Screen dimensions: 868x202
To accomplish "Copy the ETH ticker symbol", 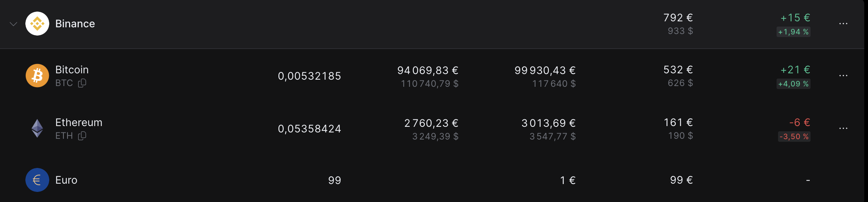I will coord(82,136).
